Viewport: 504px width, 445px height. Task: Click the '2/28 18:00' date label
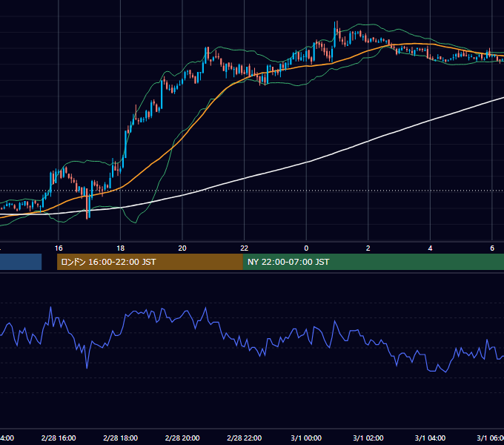pyautogui.click(x=121, y=438)
